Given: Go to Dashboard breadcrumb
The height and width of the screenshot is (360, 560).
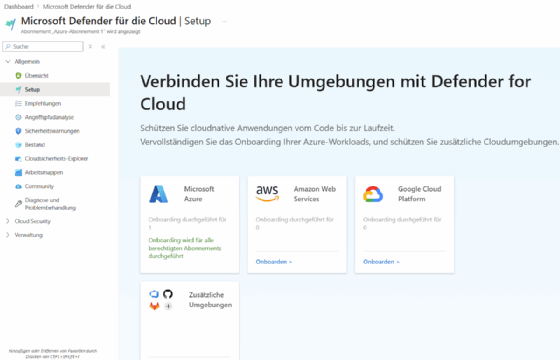Looking at the screenshot, I should pyautogui.click(x=19, y=6).
